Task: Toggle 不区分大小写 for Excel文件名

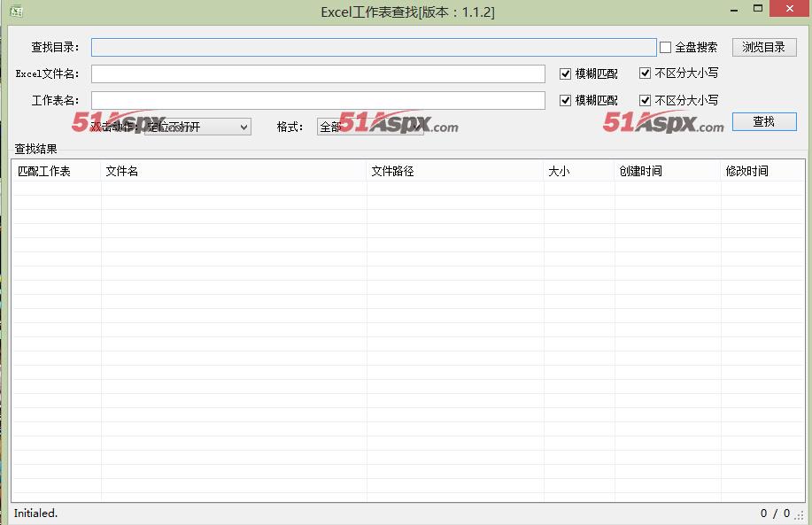Action: coord(645,74)
